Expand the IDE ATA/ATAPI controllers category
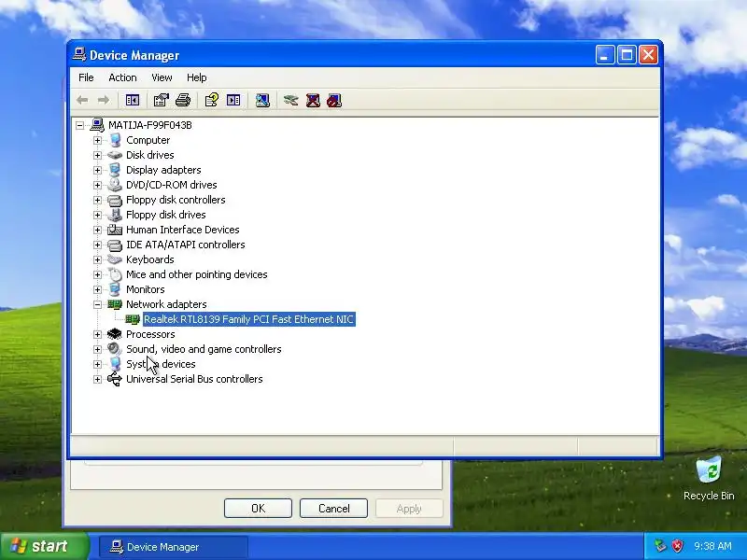The image size is (747, 560). pos(97,245)
